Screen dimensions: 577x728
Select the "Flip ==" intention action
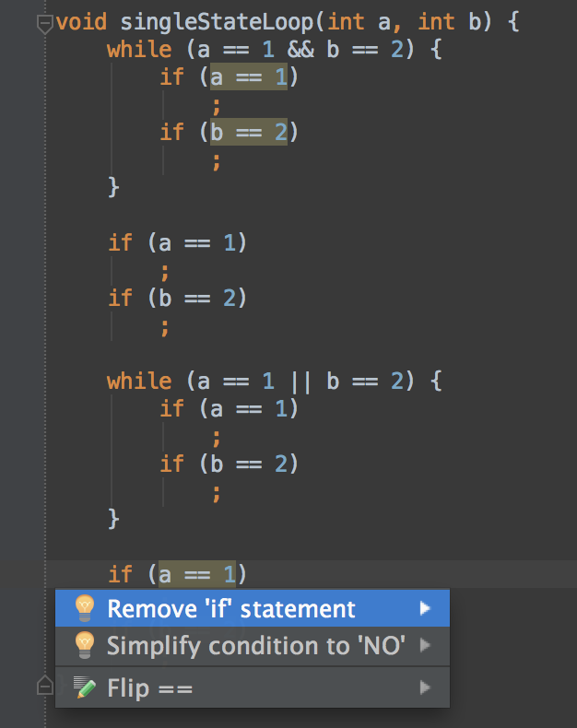[x=253, y=687]
